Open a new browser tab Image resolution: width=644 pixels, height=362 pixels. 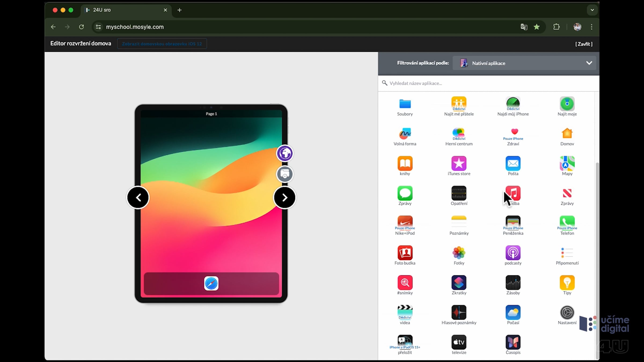(x=180, y=10)
